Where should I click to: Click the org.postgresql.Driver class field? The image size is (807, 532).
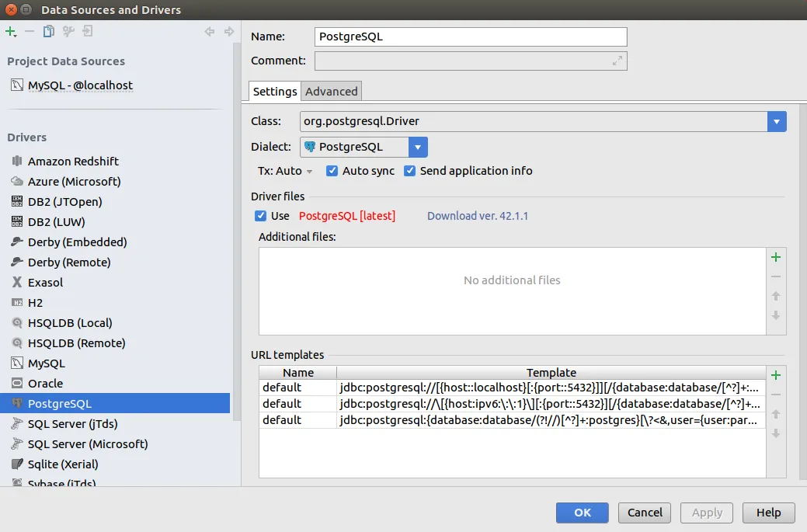(x=533, y=121)
